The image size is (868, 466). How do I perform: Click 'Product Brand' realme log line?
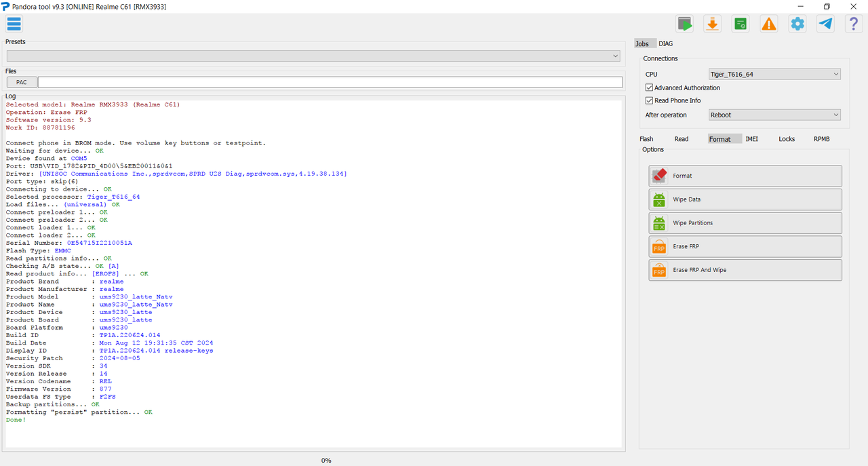64,281
